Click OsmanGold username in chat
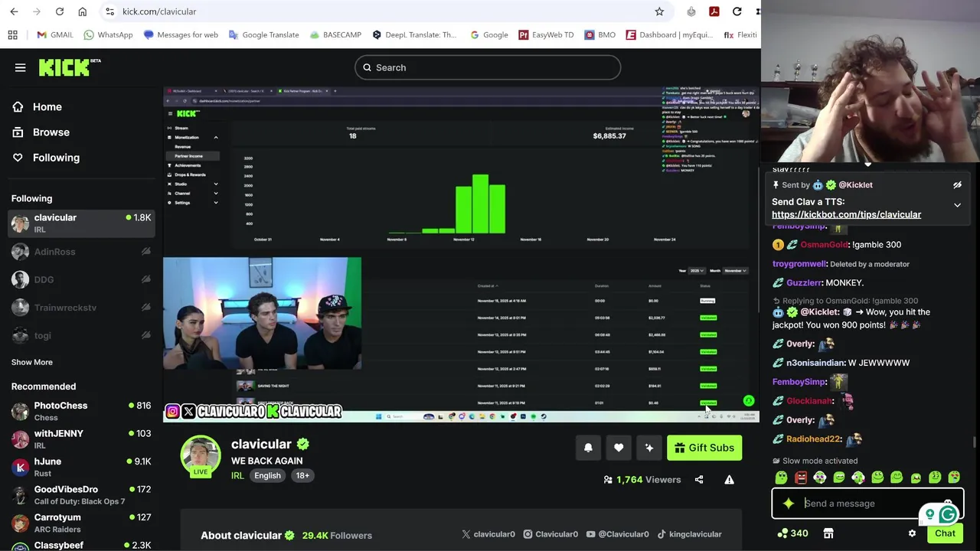The height and width of the screenshot is (551, 980). click(824, 245)
